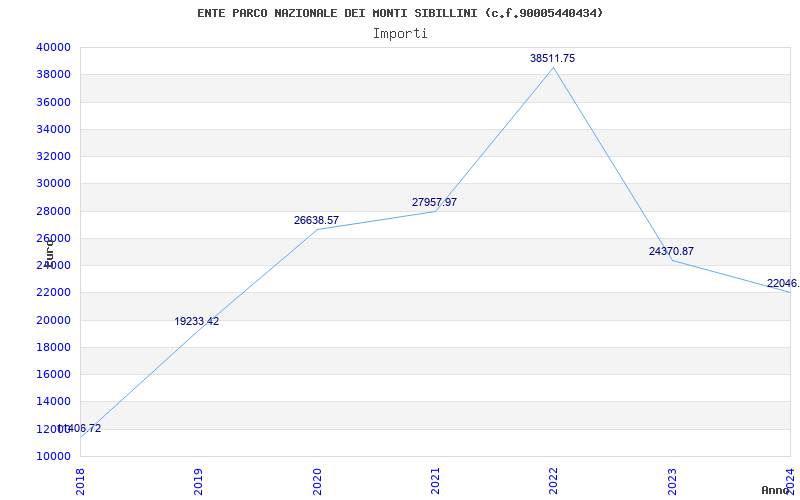Select the 27957.97 data label
Viewport: 800px width, 500px height.
(x=434, y=202)
